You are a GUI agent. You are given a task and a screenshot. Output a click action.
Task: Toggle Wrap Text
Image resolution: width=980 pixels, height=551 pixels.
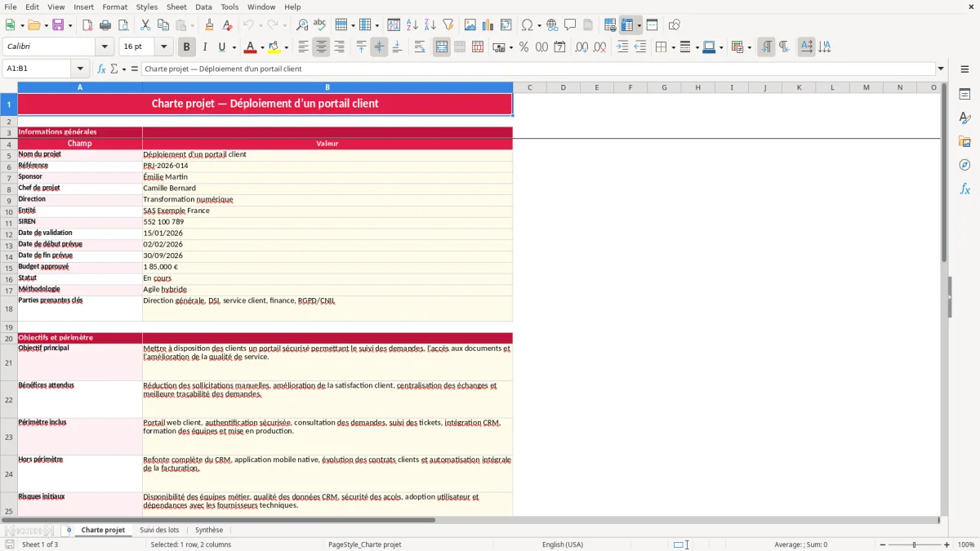[x=420, y=47]
